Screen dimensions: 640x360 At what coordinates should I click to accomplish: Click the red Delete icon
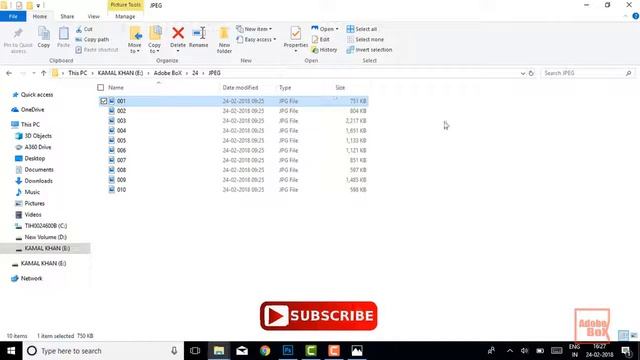pyautogui.click(x=178, y=33)
